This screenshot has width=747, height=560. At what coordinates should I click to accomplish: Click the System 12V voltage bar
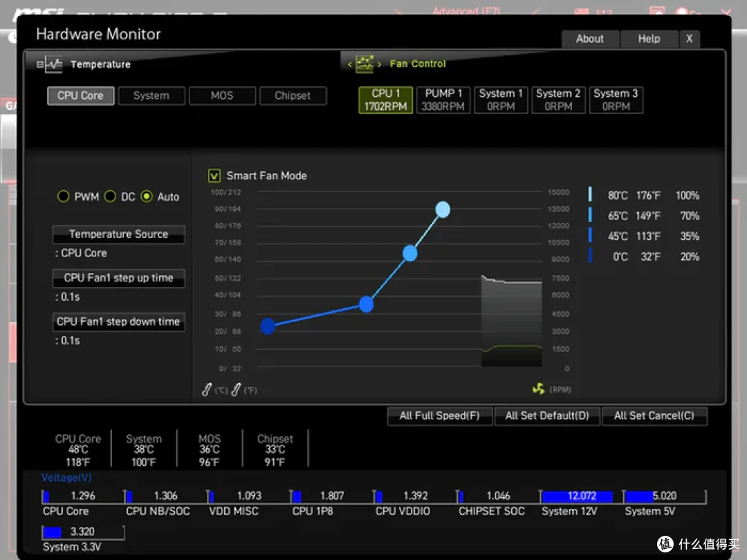(581, 496)
